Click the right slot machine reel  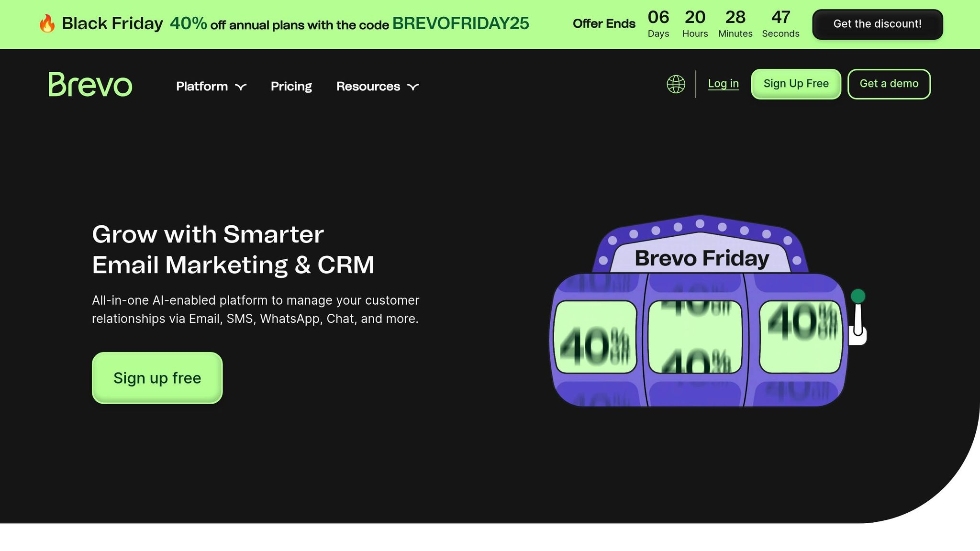click(x=800, y=337)
